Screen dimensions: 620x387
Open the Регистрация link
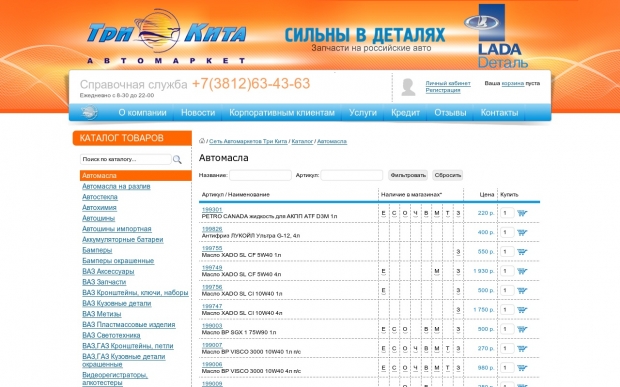click(443, 90)
